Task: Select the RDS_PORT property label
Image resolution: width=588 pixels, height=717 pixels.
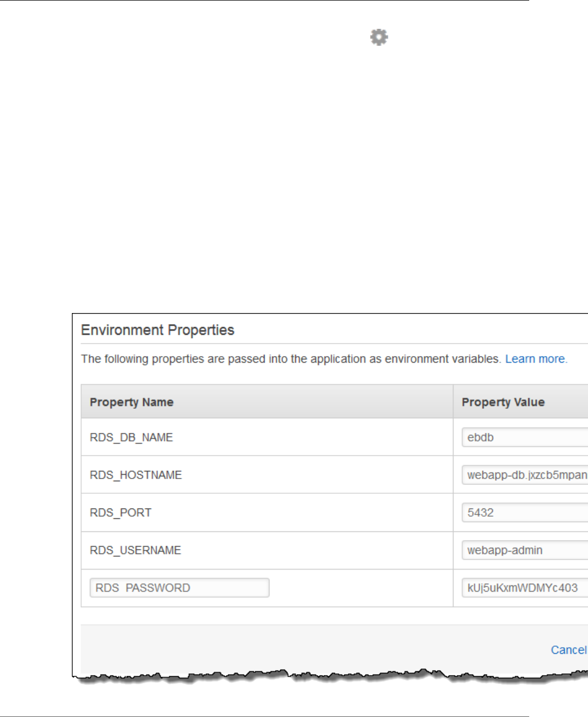Action: (120, 512)
